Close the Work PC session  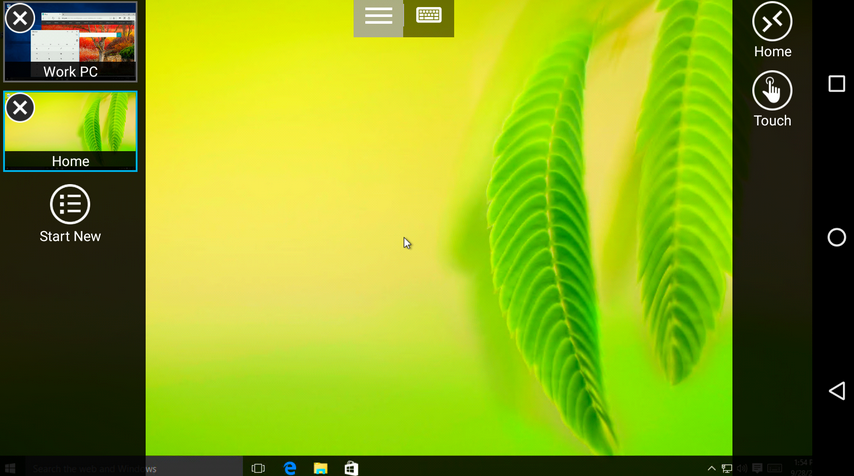(x=19, y=17)
